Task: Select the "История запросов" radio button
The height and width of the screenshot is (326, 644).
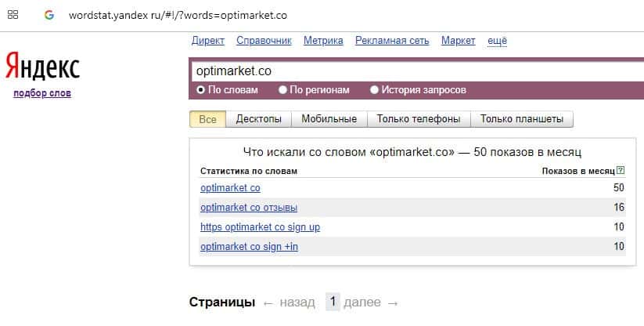Action: tap(374, 90)
